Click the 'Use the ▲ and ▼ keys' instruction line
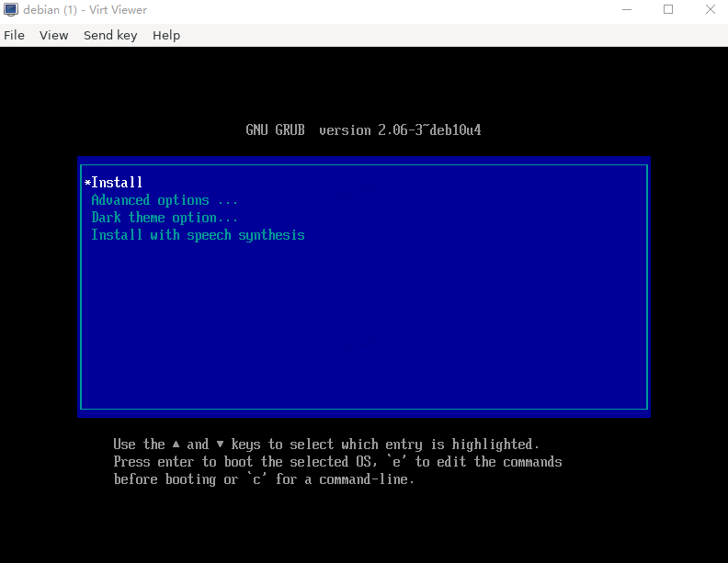 [326, 445]
